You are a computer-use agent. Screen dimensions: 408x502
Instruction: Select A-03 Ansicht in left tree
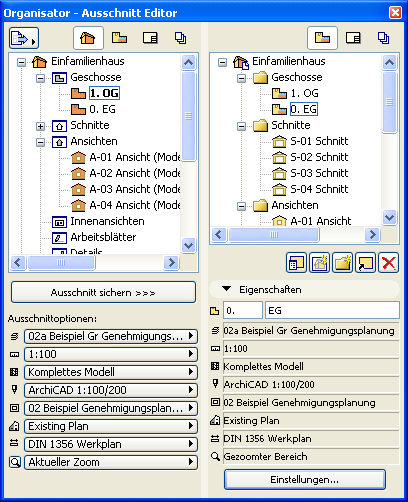pyautogui.click(x=135, y=189)
